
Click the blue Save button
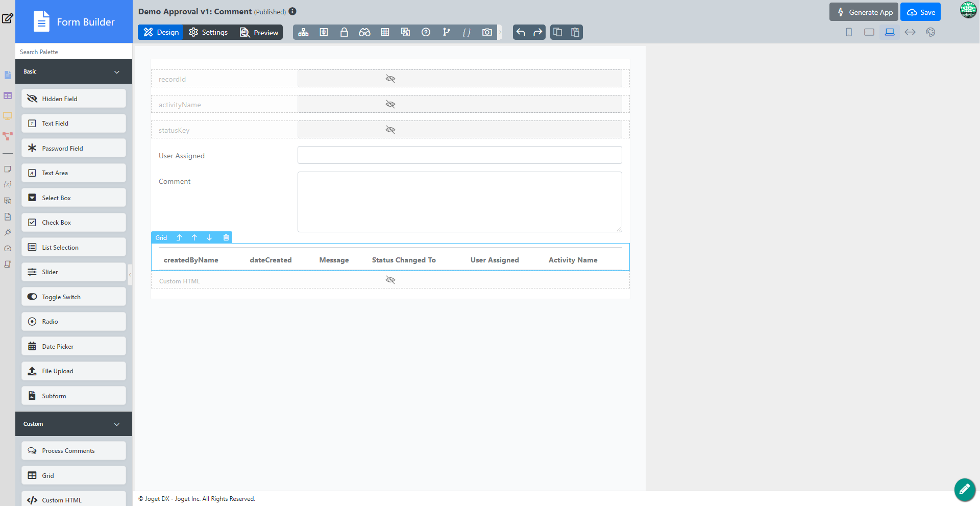920,12
